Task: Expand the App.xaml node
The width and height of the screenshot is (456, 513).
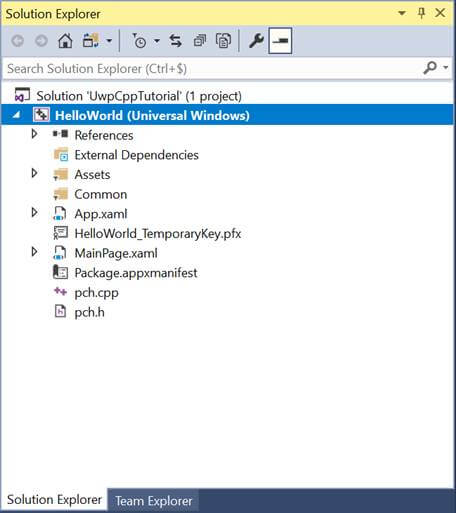Action: pyautogui.click(x=34, y=213)
